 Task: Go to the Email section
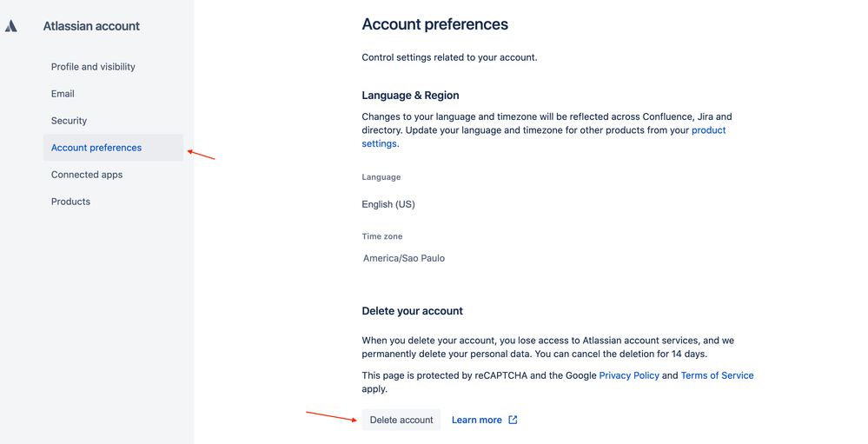[63, 94]
